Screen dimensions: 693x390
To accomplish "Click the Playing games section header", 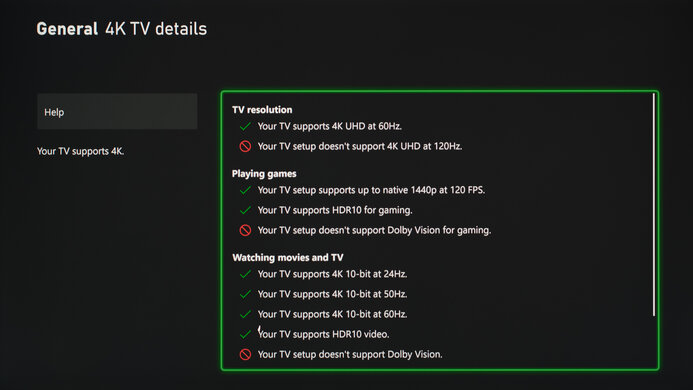I will coord(264,174).
